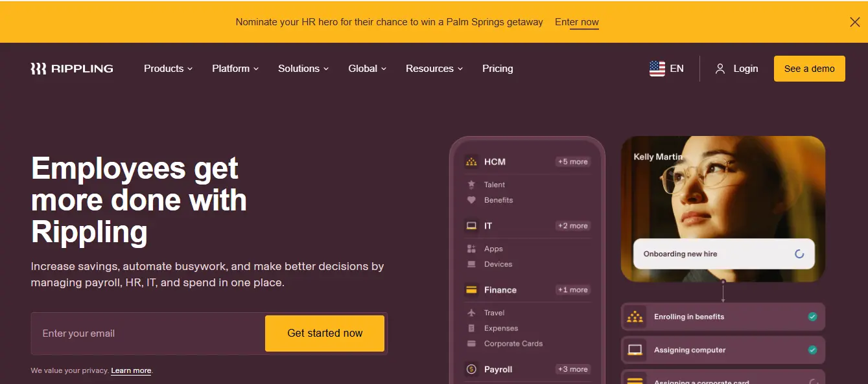Click the card icon beside Corporate Cards
Viewport: 868px width, 384px height.
click(x=471, y=344)
